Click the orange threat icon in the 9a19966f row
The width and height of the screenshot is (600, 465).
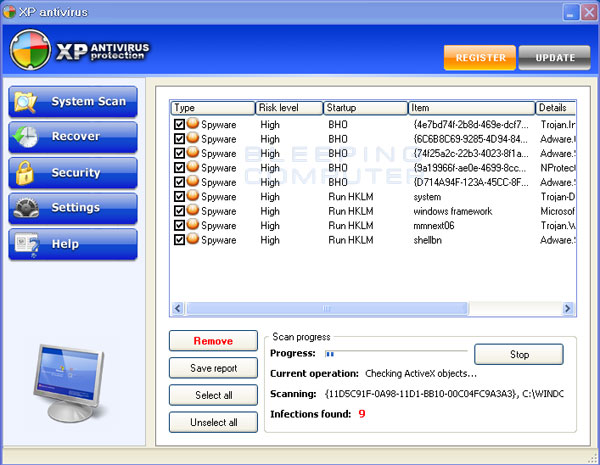click(x=193, y=166)
